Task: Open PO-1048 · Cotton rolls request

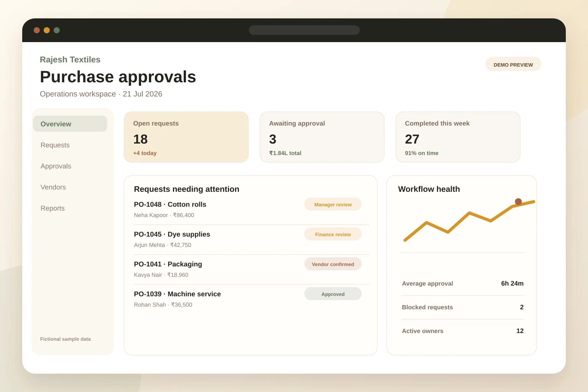Action: point(170,204)
